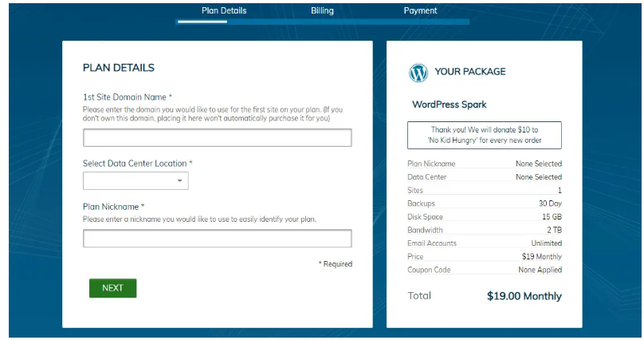The width and height of the screenshot is (644, 340).
Task: Go to the Payment step
Action: 420,10
